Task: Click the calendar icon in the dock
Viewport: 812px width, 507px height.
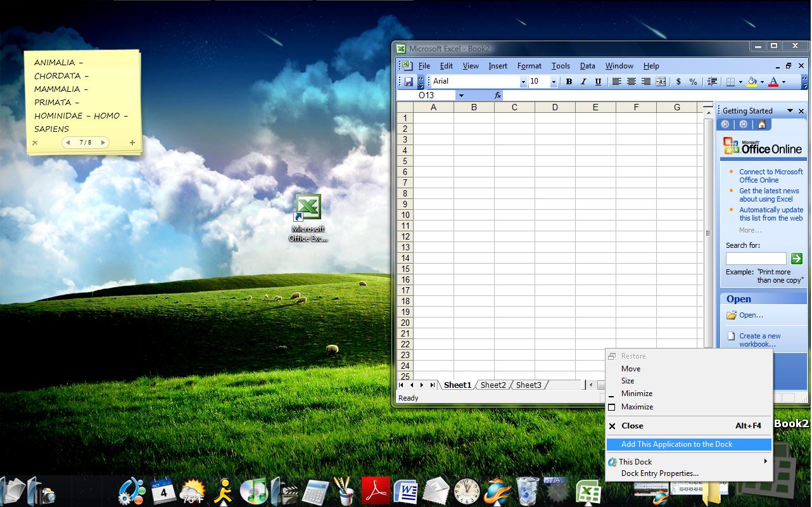Action: click(x=163, y=491)
